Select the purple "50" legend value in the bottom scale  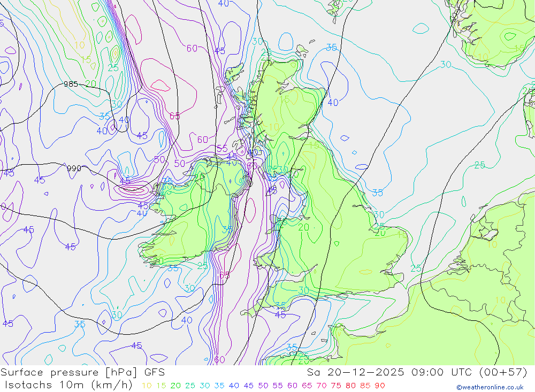point(263,386)
